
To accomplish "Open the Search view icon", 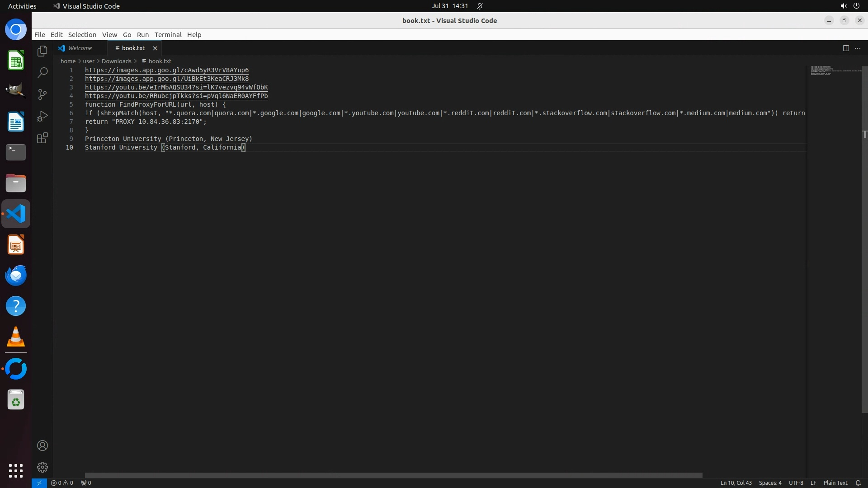I will (x=42, y=73).
